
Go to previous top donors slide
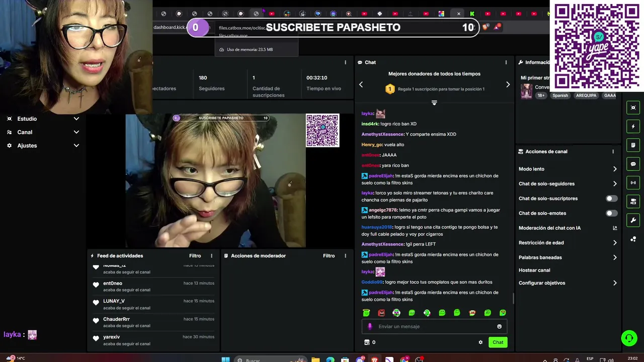(x=361, y=84)
